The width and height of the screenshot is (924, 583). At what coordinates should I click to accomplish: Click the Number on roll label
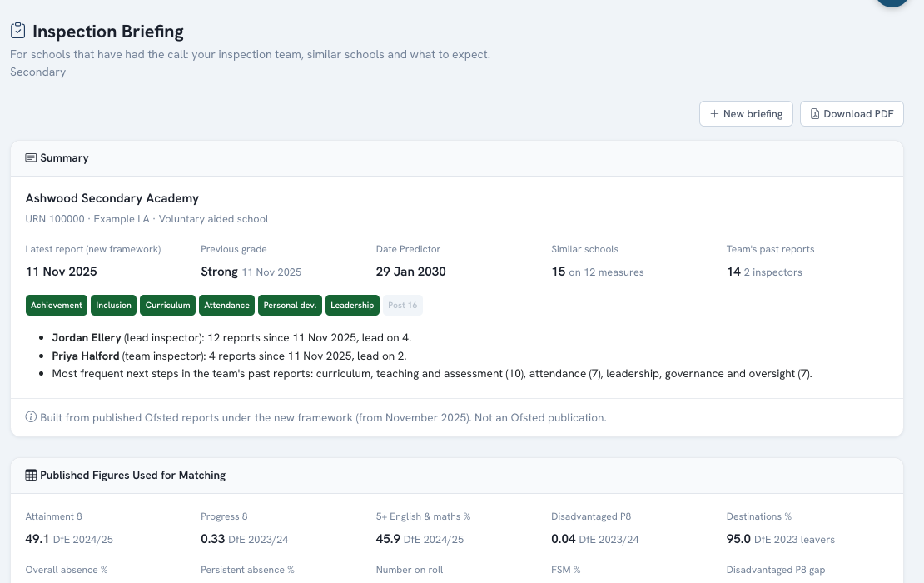point(410,570)
